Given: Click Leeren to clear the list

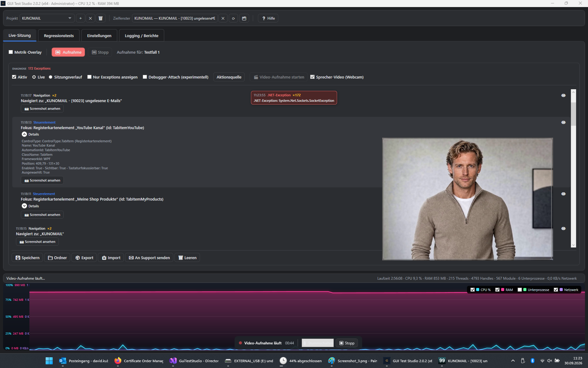Looking at the screenshot, I should [x=187, y=258].
